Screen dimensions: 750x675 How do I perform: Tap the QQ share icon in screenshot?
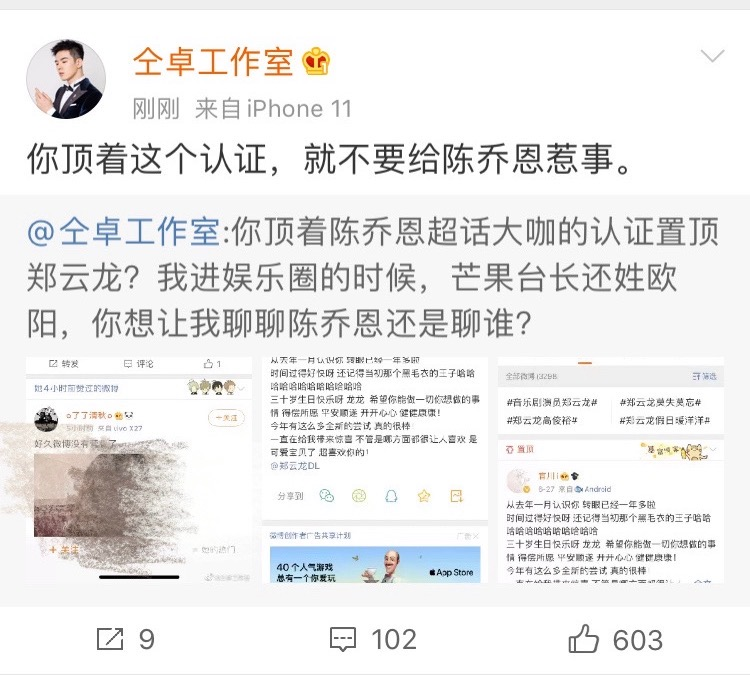coord(391,496)
